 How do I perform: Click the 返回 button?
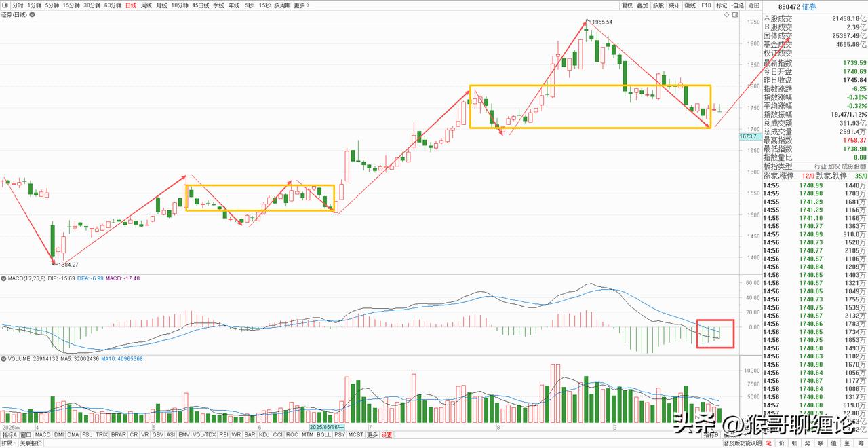pos(754,5)
